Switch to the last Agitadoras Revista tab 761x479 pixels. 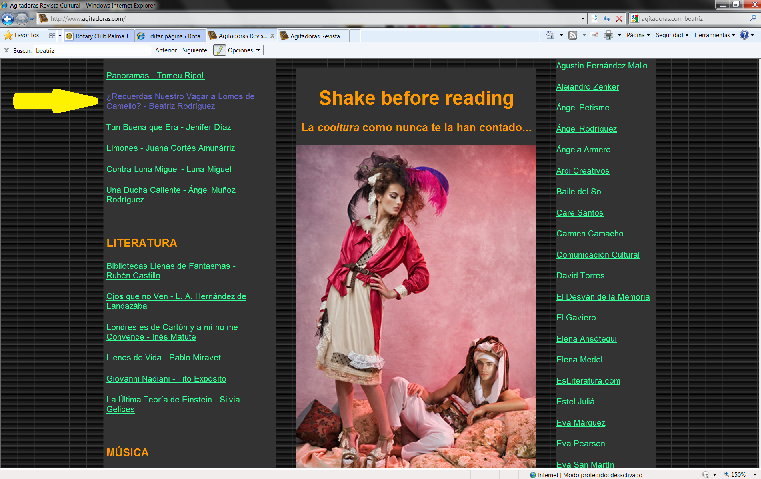312,35
